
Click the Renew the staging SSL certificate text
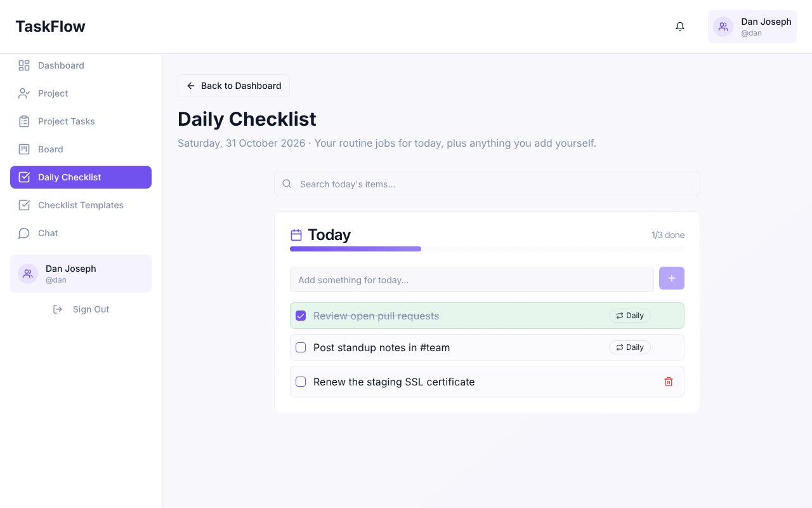tap(394, 382)
